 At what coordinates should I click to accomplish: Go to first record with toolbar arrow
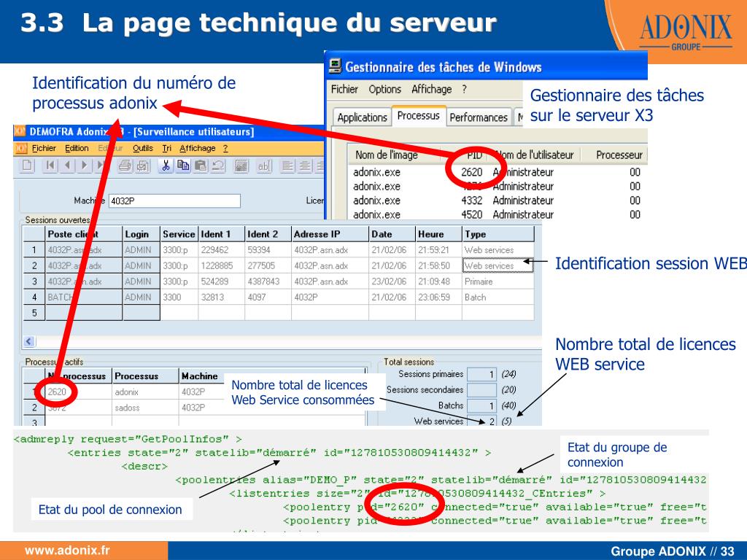click(x=50, y=166)
